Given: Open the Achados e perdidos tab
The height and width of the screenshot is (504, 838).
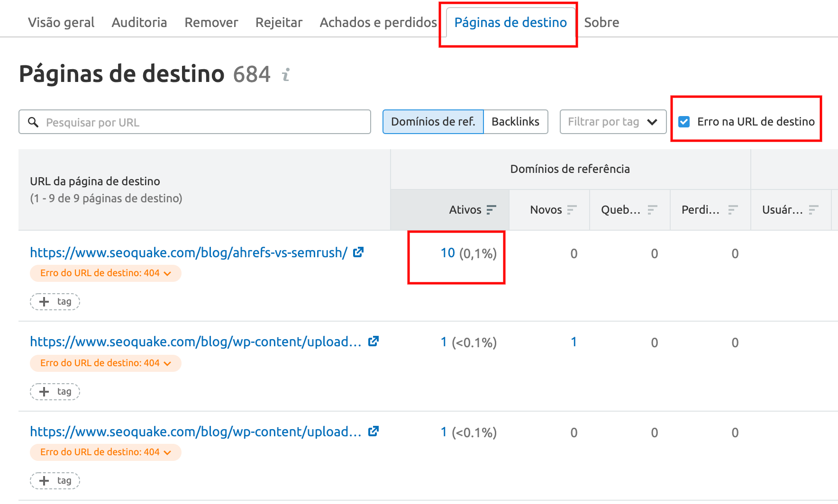Looking at the screenshot, I should pos(378,22).
